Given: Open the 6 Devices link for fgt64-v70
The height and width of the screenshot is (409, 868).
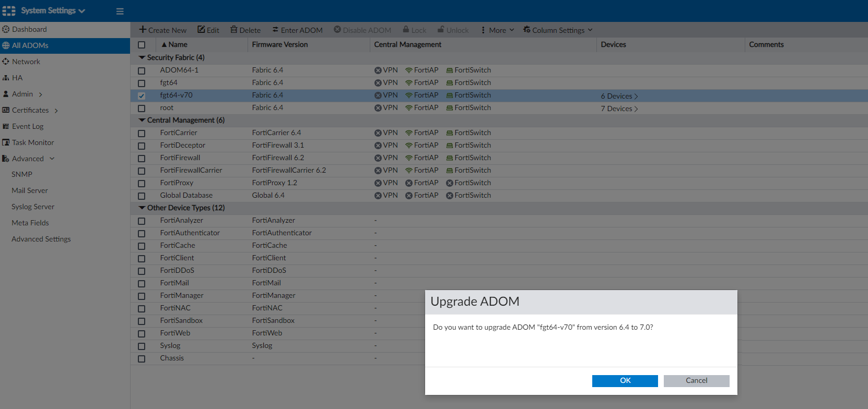Looking at the screenshot, I should click(619, 96).
